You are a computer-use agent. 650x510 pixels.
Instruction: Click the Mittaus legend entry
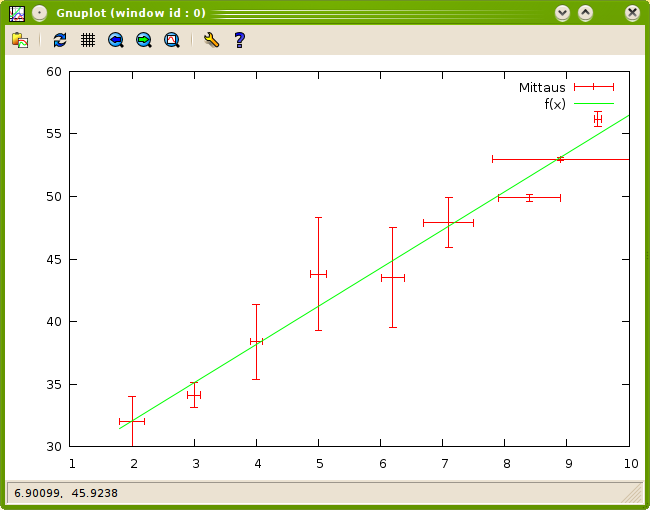[542, 87]
